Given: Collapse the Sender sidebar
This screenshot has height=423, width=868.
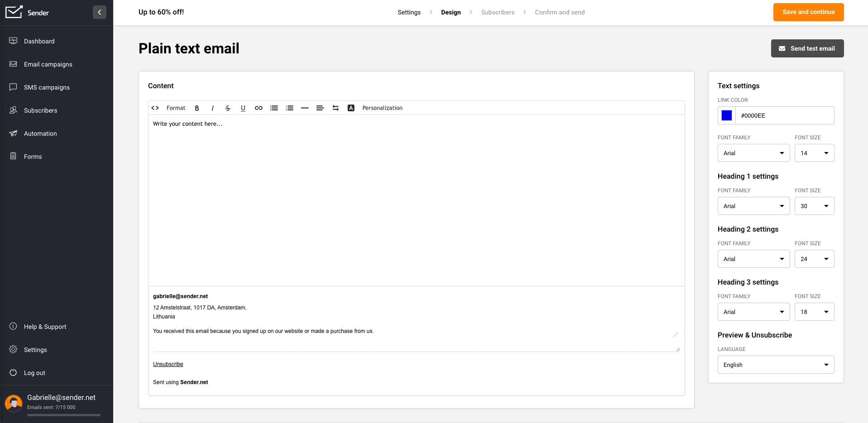Looking at the screenshot, I should tap(100, 12).
